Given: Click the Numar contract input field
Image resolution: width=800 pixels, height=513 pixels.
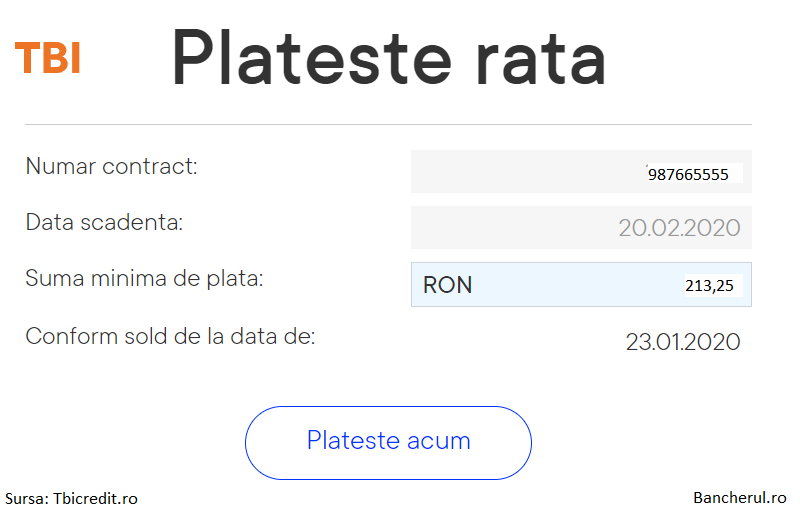Looking at the screenshot, I should coord(581,172).
